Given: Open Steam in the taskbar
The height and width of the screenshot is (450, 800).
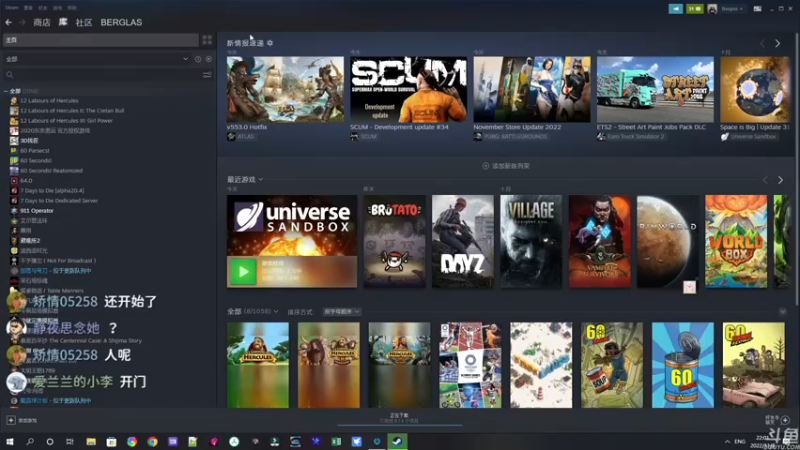Looking at the screenshot, I should 397,441.
